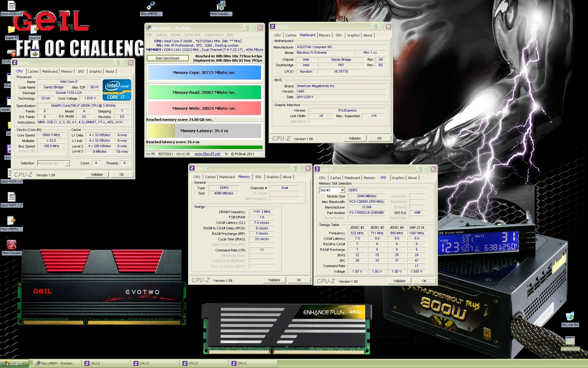This screenshot has height=368, width=588.
Task: Select the Memory tab in Mainboard window
Action: 325,35
